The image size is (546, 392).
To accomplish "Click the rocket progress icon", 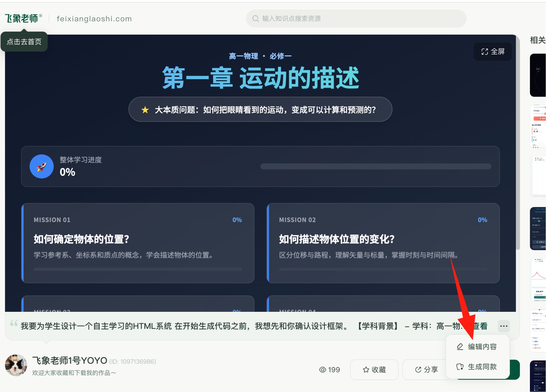I will (x=42, y=166).
